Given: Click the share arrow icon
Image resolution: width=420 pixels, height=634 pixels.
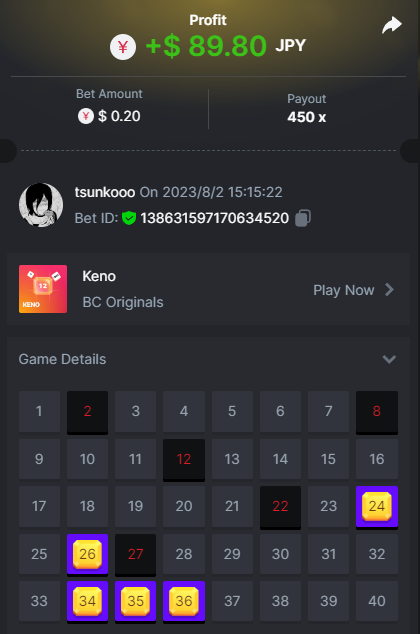Looking at the screenshot, I should tap(391, 25).
